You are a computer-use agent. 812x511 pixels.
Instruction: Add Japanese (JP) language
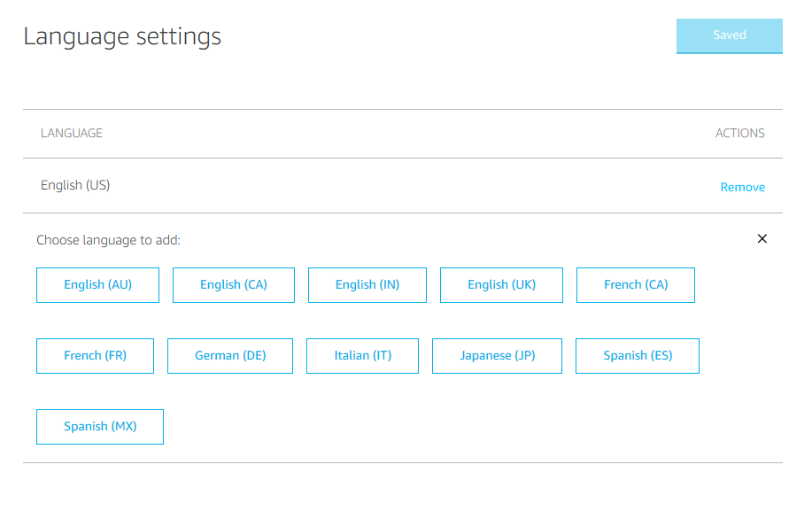coord(497,356)
